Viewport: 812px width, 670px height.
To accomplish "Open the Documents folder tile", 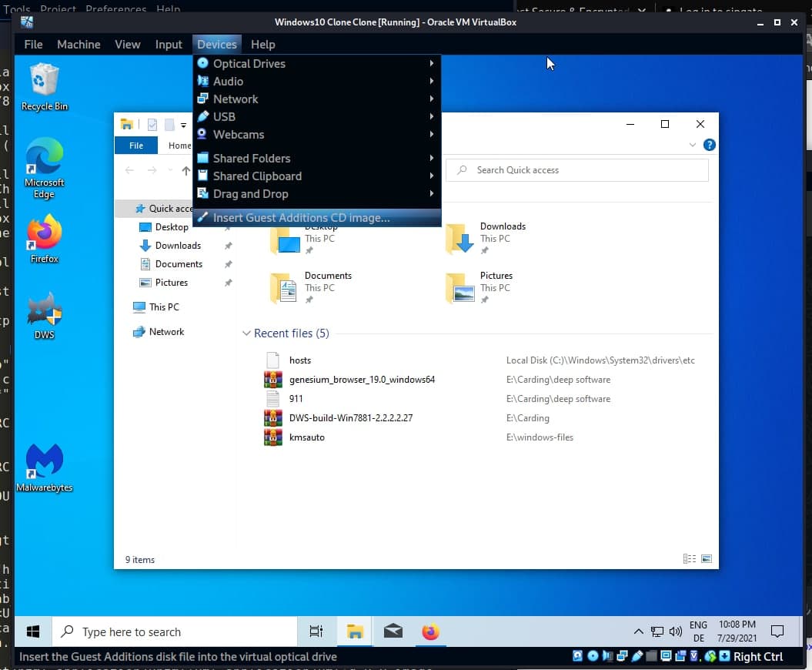I will click(x=311, y=287).
